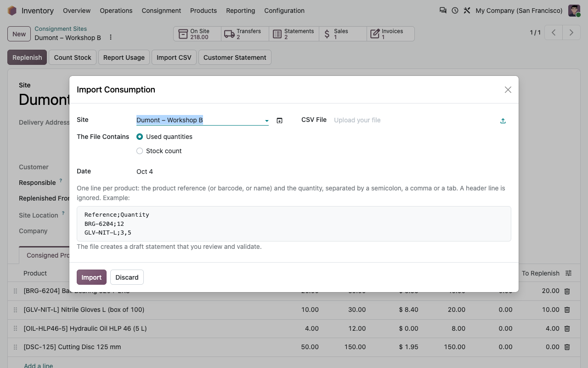The image size is (588, 368).
Task: Select the Stock count radio option
Action: pos(140,151)
